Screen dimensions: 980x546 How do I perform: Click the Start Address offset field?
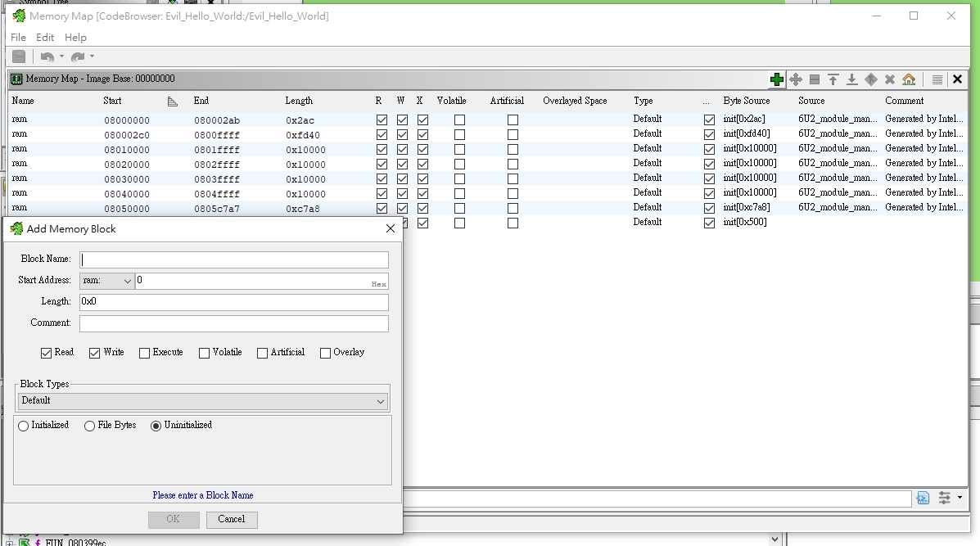pyautogui.click(x=262, y=281)
